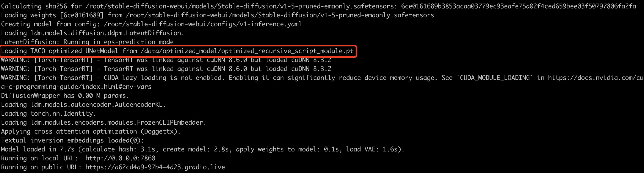Click the 'Applying cross attention optimization (Doggettx)' line
Screen dimensions: 644x173
point(91,131)
